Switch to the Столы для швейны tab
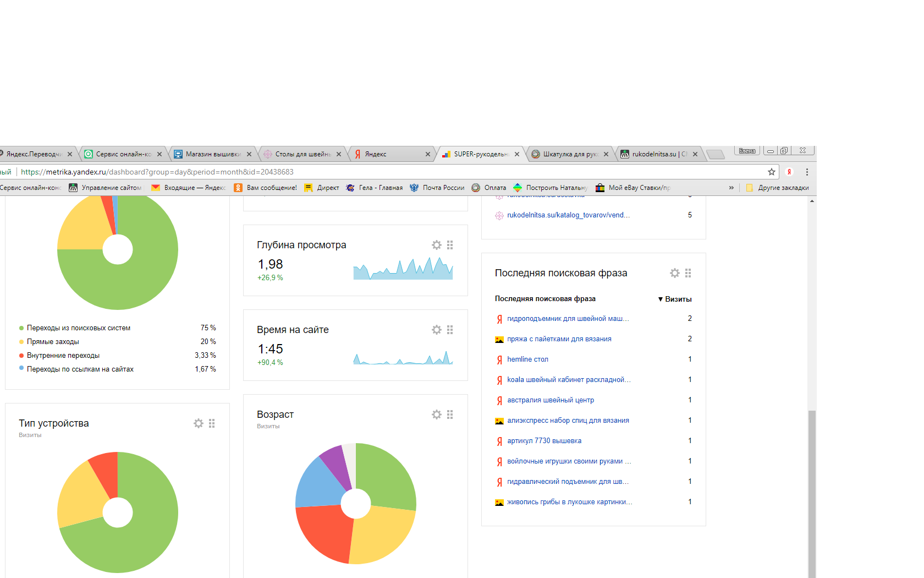 tap(302, 154)
